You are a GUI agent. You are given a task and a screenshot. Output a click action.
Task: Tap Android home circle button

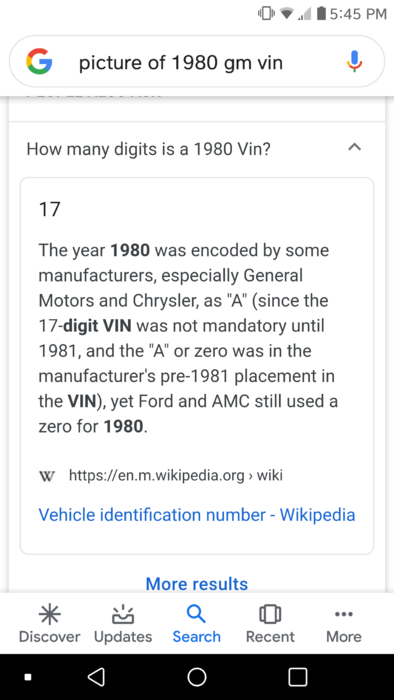click(x=197, y=677)
